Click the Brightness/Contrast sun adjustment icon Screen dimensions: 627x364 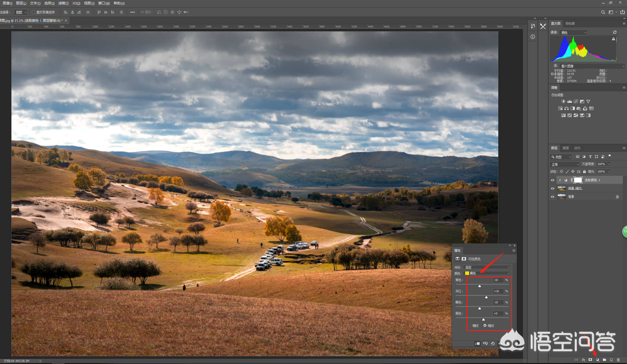tap(563, 101)
